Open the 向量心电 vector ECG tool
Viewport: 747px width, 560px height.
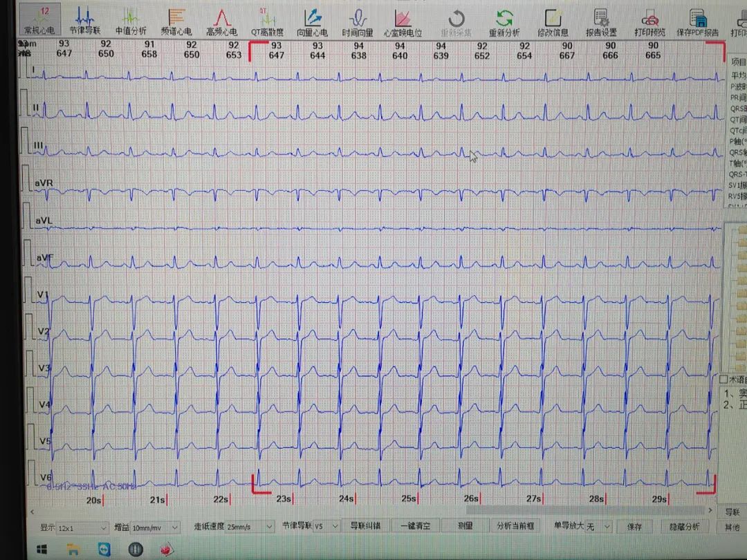pyautogui.click(x=312, y=22)
